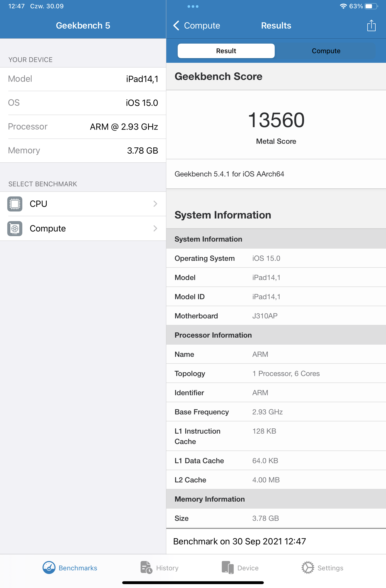Open the Benchmarks gauge icon

[49, 568]
